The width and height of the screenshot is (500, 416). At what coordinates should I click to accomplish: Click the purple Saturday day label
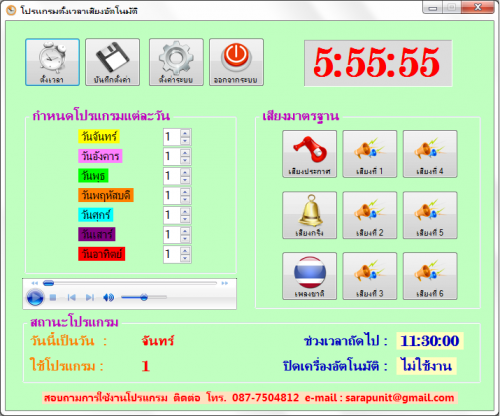click(x=97, y=234)
